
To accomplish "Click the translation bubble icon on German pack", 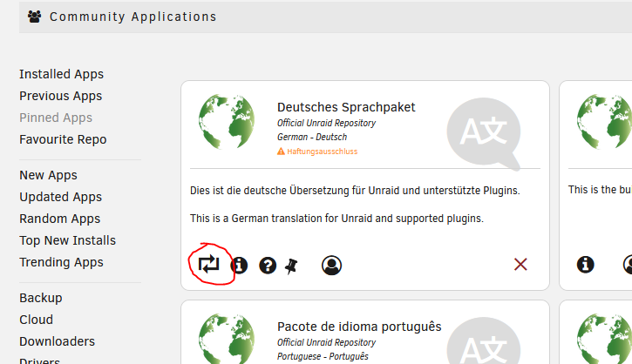I will pyautogui.click(x=484, y=133).
